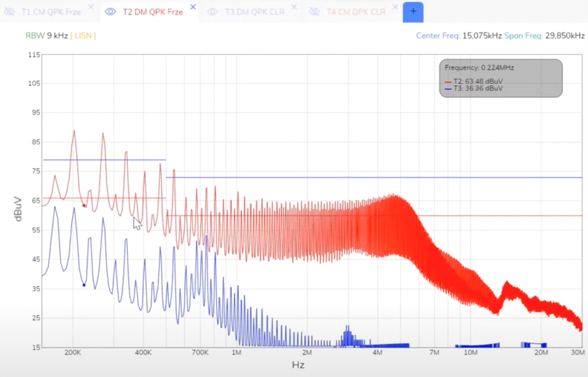Switch to the T1 CM QPK Frze tab
Viewport: 588px width, 377px height.
coord(51,12)
